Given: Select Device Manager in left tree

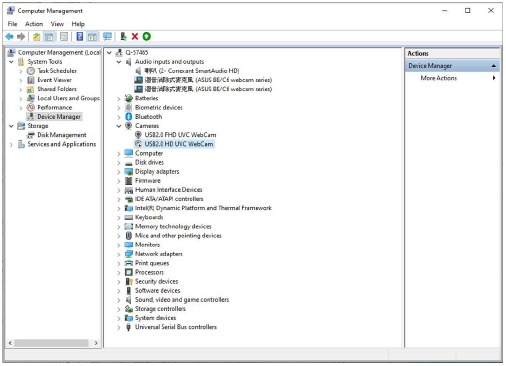Looking at the screenshot, I should tap(59, 117).
